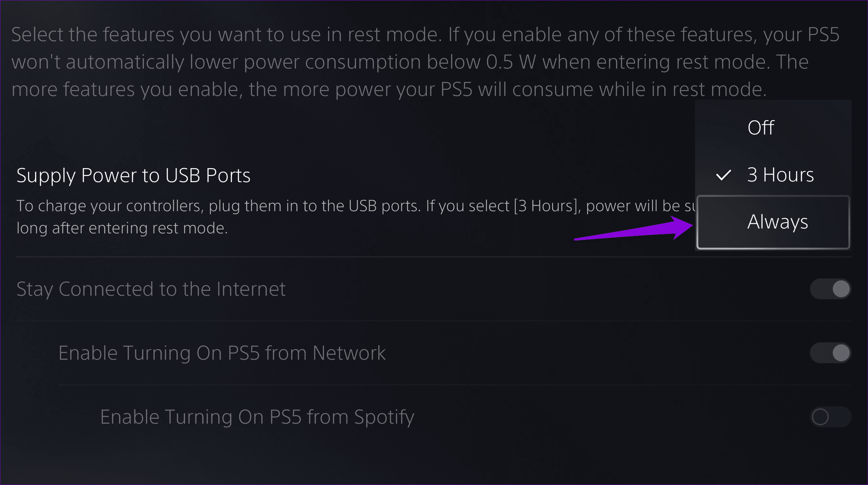Select the "3 Hours" power duration option
This screenshot has width=868, height=485.
[x=779, y=175]
